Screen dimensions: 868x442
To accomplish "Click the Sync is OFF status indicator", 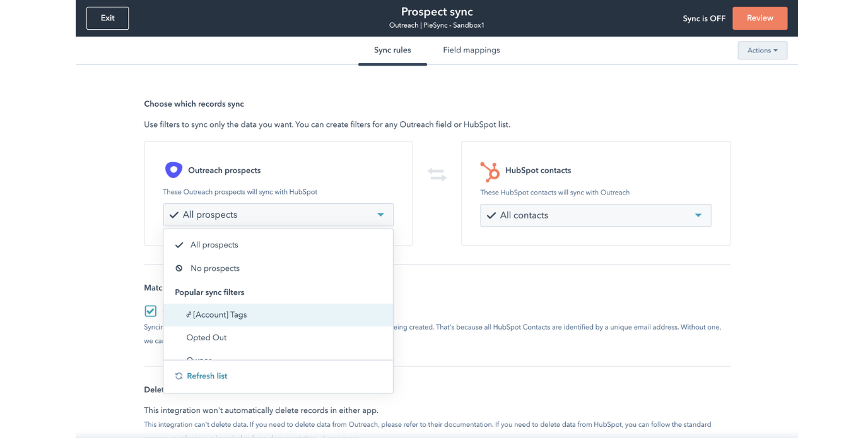I will click(x=704, y=18).
